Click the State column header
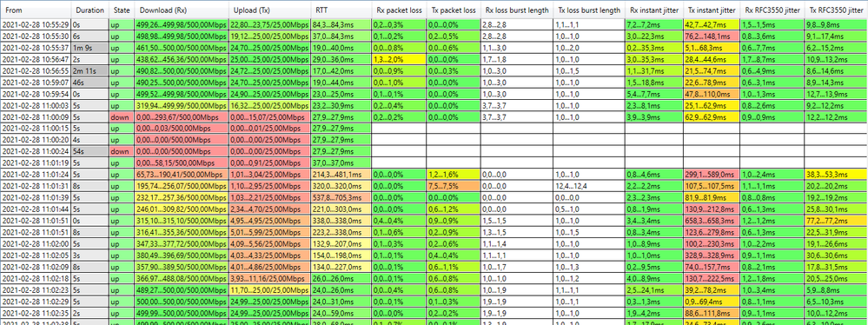 tap(122, 10)
